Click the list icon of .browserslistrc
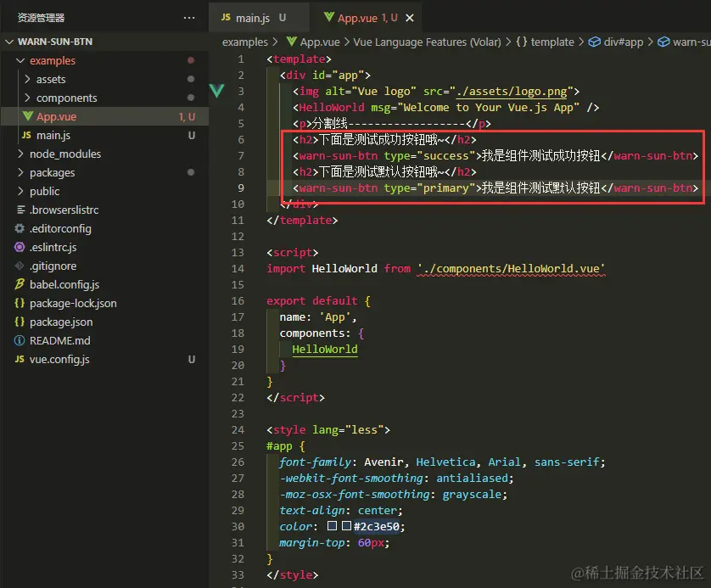The width and height of the screenshot is (711, 588). tap(20, 210)
